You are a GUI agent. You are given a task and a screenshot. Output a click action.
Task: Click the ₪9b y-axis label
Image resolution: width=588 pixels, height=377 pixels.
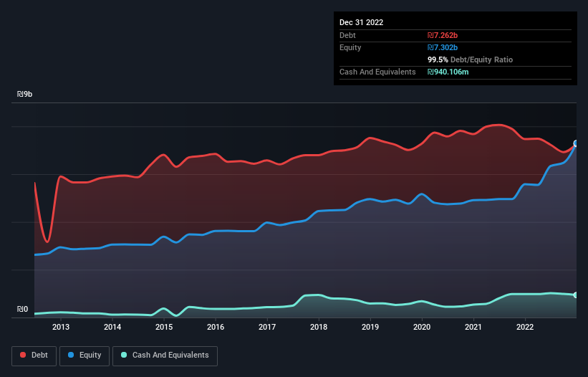pyautogui.click(x=25, y=94)
